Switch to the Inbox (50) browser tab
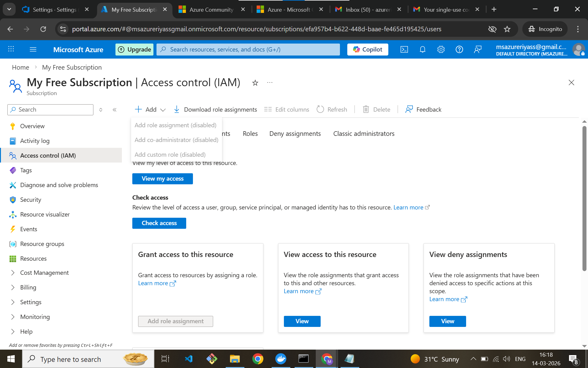This screenshot has height=368, width=588. 368,10
